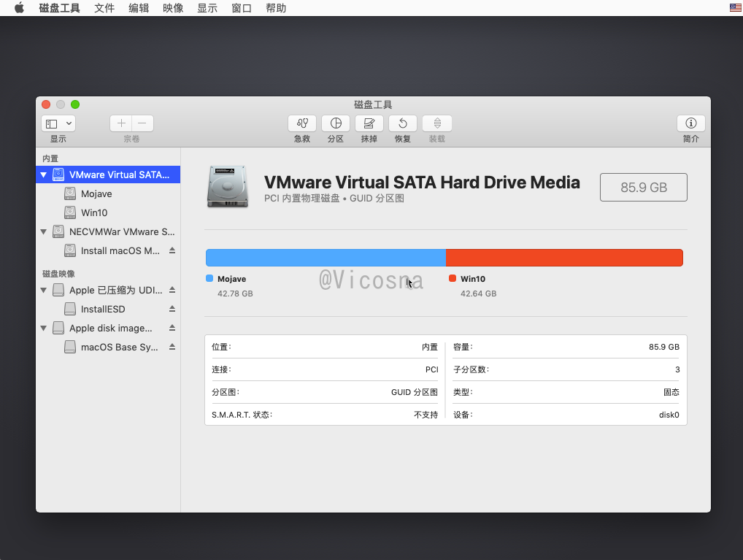Select macOS Base Sy... volume in sidebar
Screen dimensions: 743x560
108,347
